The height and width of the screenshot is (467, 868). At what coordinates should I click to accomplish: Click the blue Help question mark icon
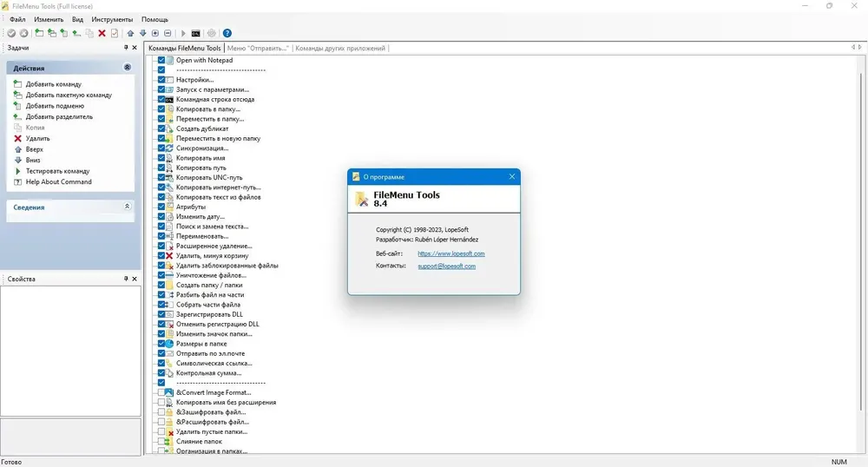pyautogui.click(x=227, y=33)
